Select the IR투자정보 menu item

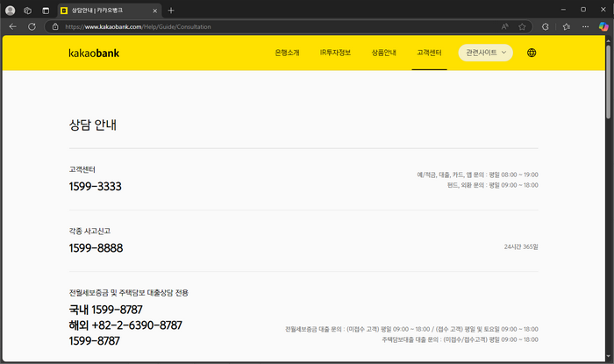(335, 53)
